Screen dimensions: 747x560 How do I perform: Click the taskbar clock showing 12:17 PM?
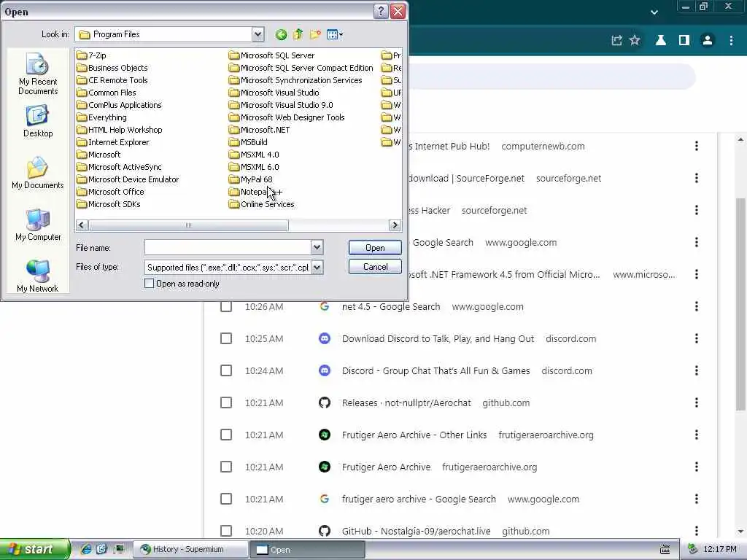pyautogui.click(x=720, y=550)
